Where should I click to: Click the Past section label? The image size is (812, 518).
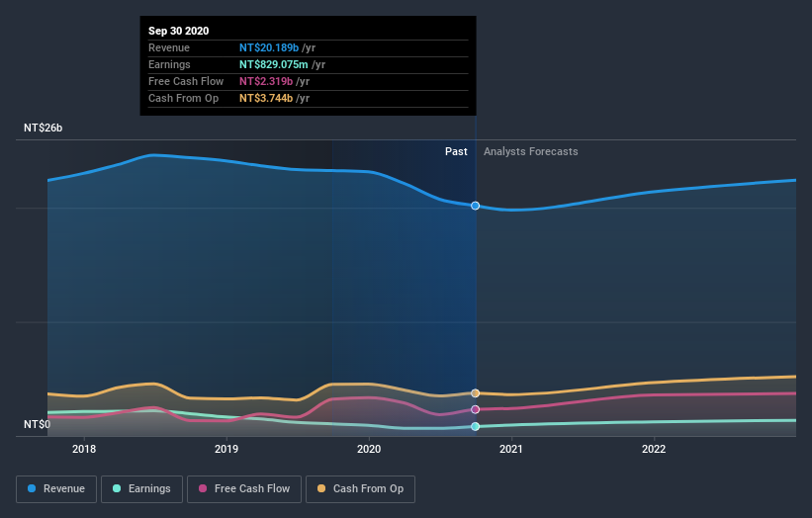pyautogui.click(x=456, y=151)
